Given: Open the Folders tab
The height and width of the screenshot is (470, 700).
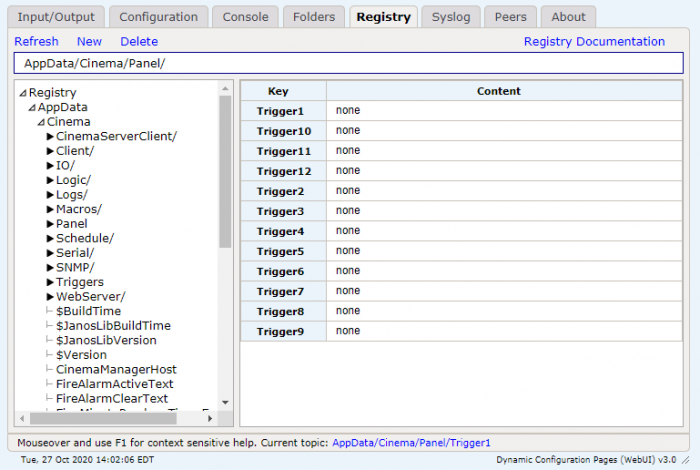Looking at the screenshot, I should 314,17.
